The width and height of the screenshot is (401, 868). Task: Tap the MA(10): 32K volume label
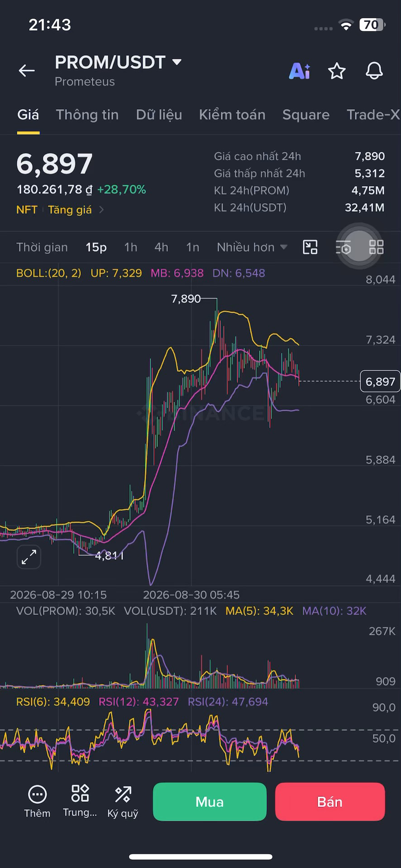[x=334, y=611]
